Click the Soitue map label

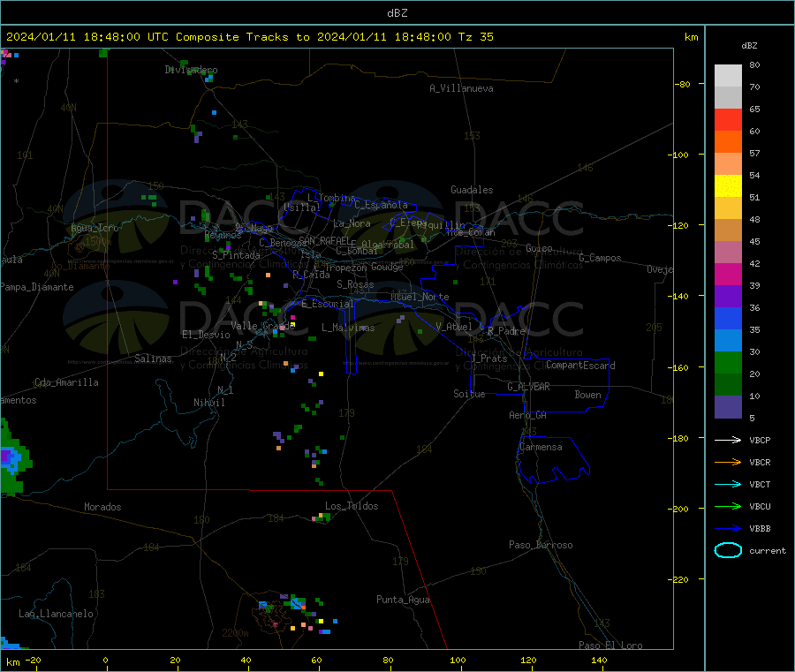469,394
